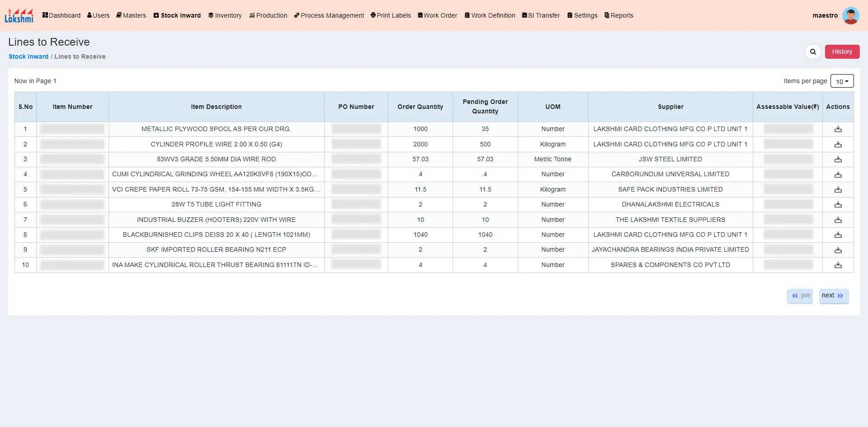Click supplier DHANALAKSHMI ELECTRICALS

(x=670, y=205)
